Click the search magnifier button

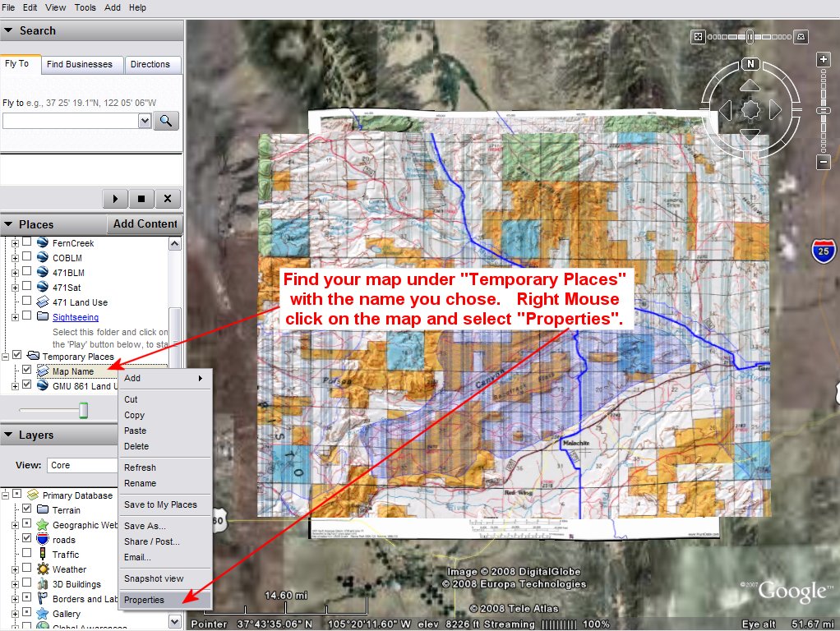[x=166, y=121]
